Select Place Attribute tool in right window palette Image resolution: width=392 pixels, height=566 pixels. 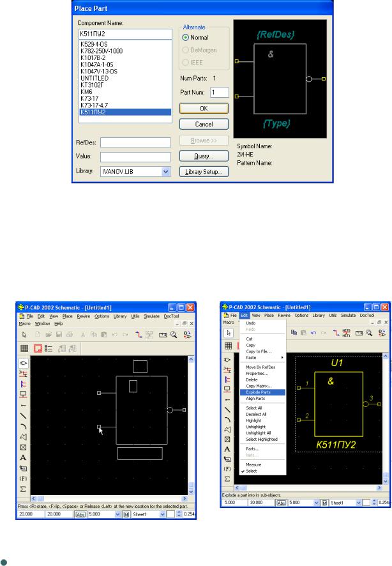tap(227, 459)
